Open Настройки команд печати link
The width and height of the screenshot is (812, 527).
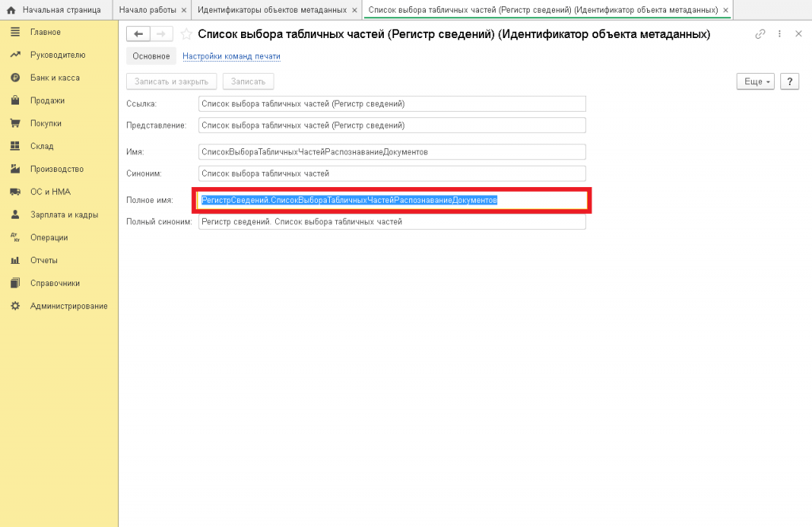[x=232, y=56]
